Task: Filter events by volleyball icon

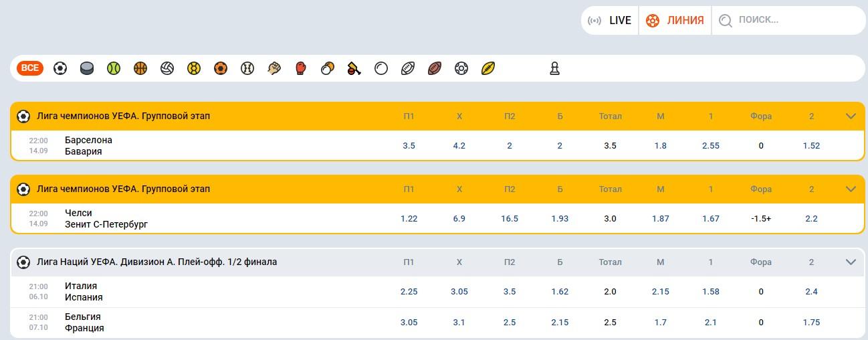Action: tap(167, 68)
